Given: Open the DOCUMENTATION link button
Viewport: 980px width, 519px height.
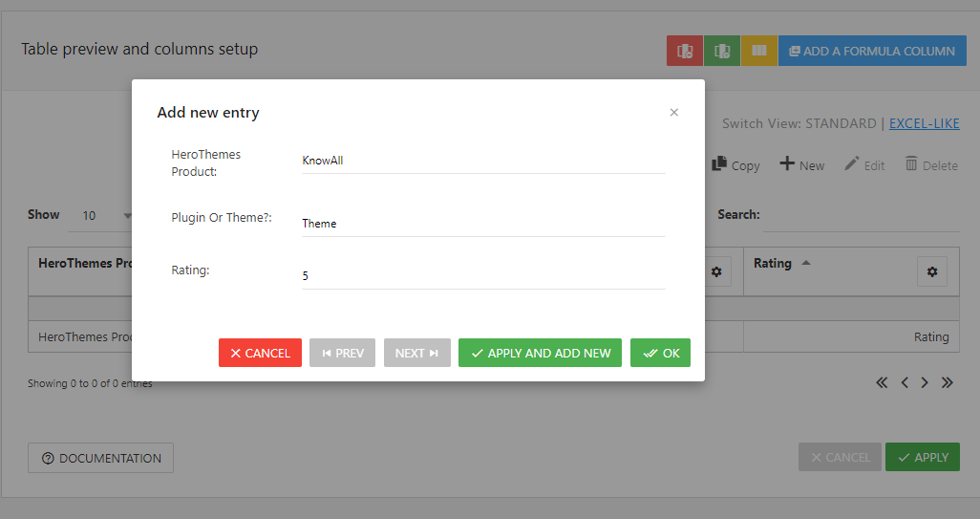Looking at the screenshot, I should [x=100, y=458].
